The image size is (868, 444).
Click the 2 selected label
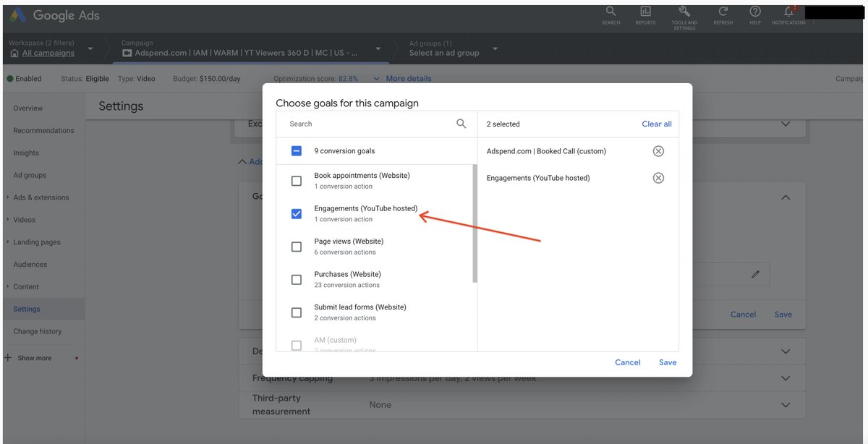click(x=503, y=124)
